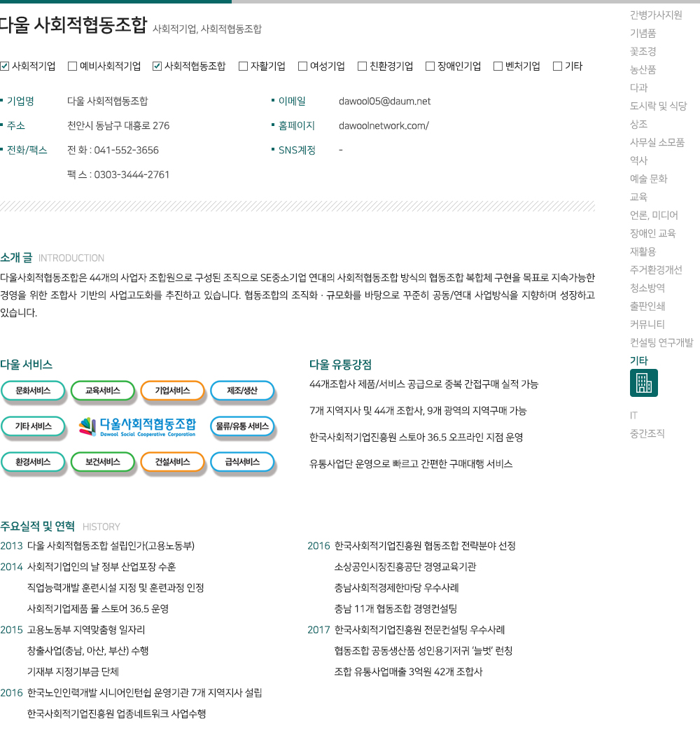Click the 다울 사회적협동조합 page title
700x735 pixels.
(73, 25)
